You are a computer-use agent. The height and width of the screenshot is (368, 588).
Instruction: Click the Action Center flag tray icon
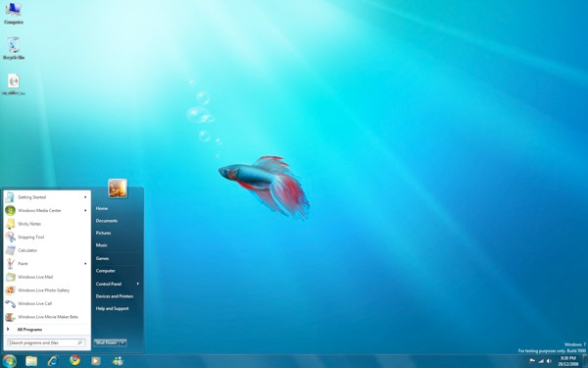coord(532,361)
